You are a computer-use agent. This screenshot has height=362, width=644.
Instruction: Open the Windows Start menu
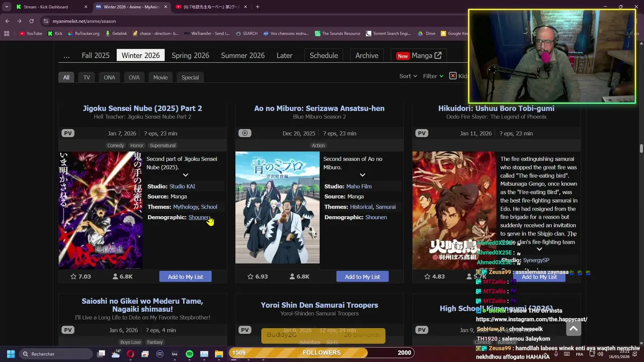(x=11, y=354)
